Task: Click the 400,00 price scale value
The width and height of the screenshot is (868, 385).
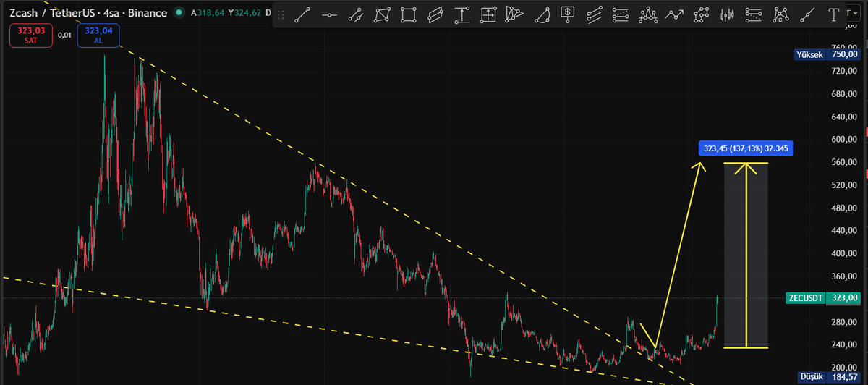Action: 843,253
